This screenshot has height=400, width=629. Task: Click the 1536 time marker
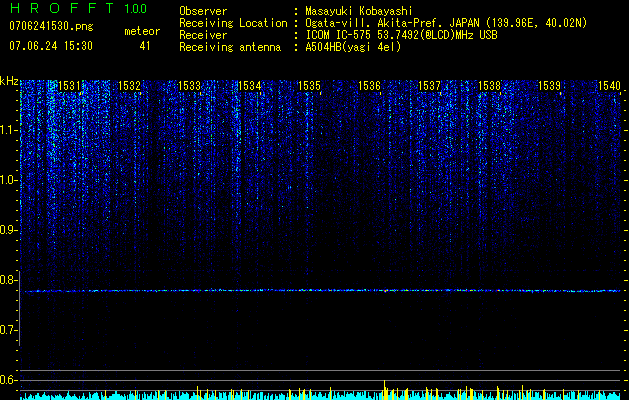[369, 85]
